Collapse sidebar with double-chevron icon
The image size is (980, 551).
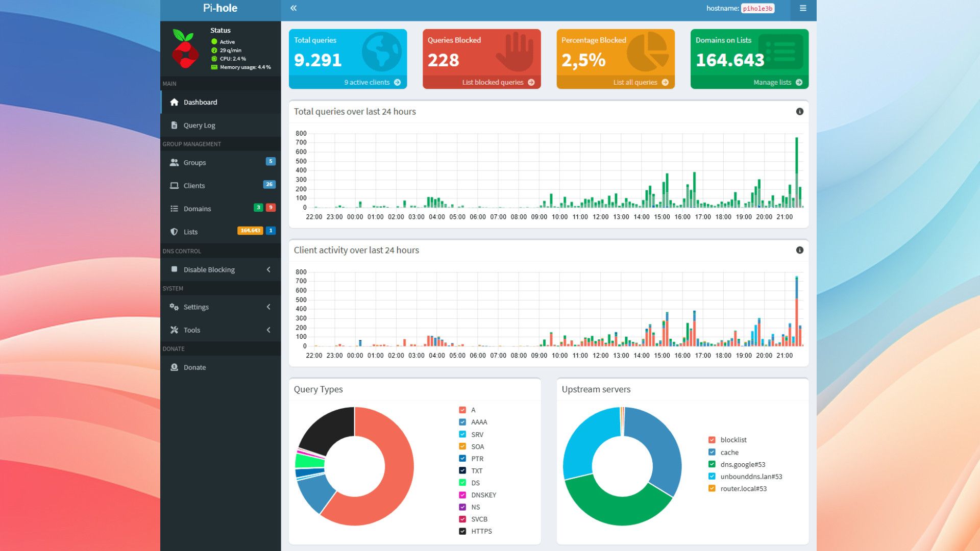(293, 8)
